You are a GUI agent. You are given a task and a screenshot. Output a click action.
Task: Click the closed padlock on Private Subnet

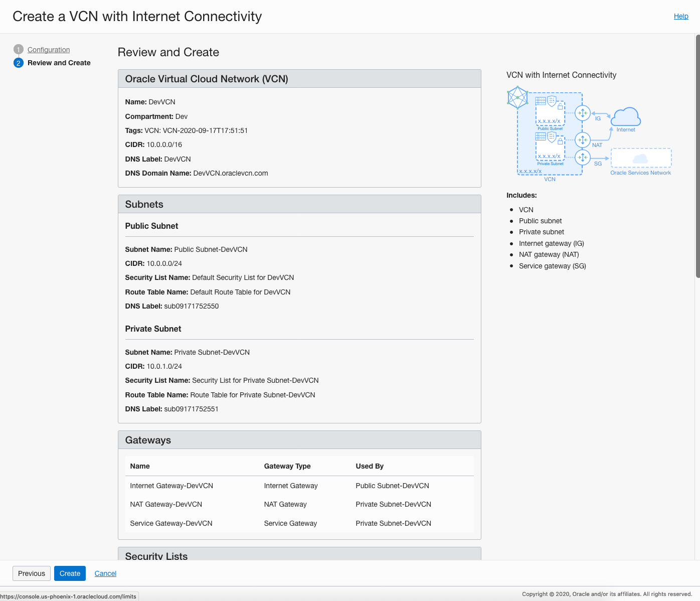pos(560,141)
